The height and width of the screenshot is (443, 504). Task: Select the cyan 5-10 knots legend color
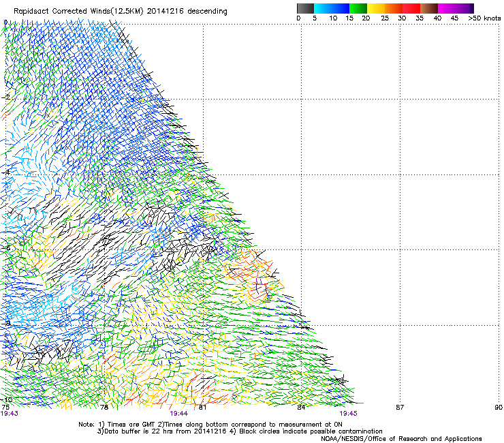(323, 8)
